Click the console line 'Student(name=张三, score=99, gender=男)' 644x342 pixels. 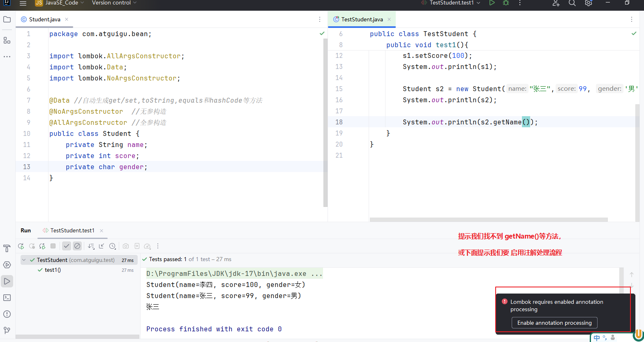[x=224, y=296]
